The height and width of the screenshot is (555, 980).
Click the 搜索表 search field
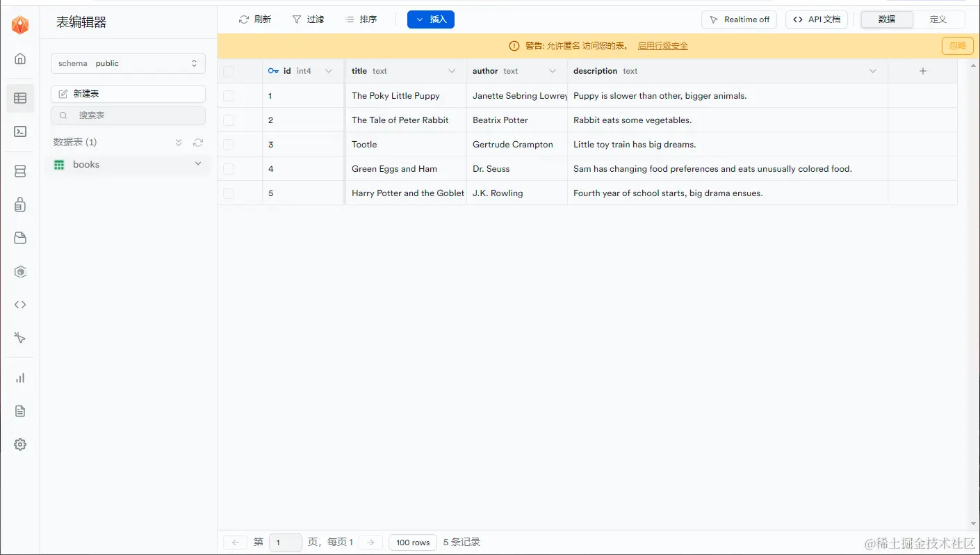coord(128,115)
